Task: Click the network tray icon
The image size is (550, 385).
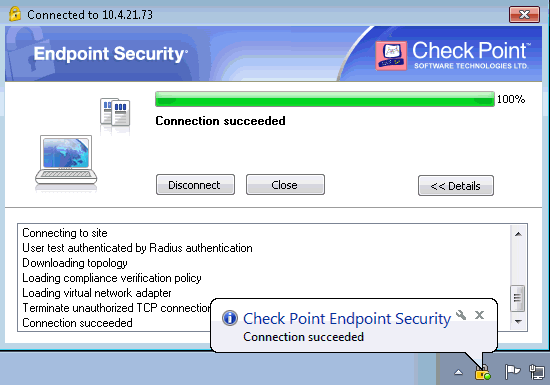Action: pos(536,372)
